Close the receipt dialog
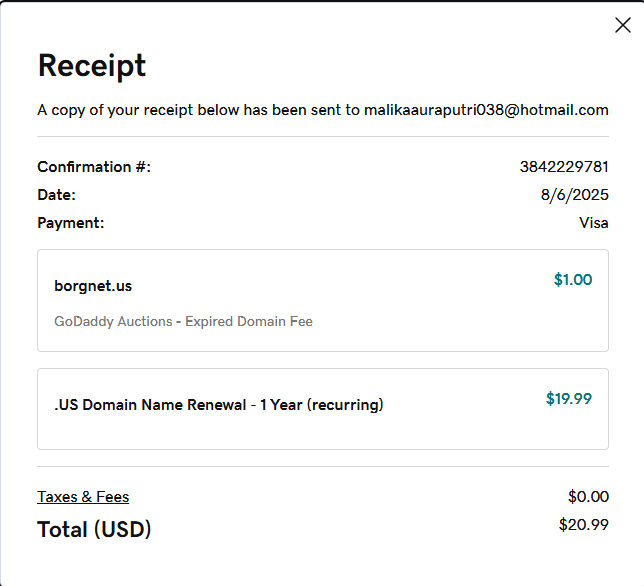Image resolution: width=644 pixels, height=586 pixels. (622, 25)
